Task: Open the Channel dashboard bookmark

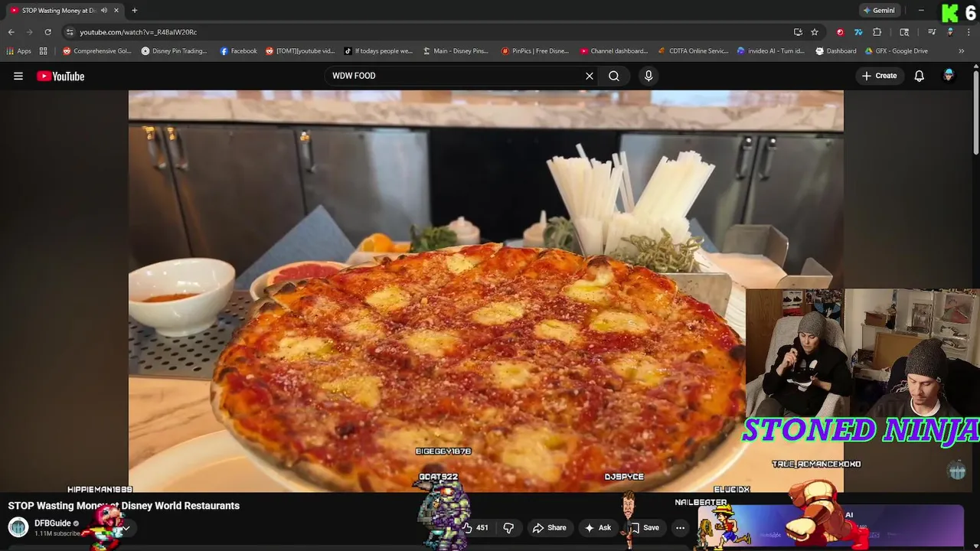Action: (x=613, y=51)
